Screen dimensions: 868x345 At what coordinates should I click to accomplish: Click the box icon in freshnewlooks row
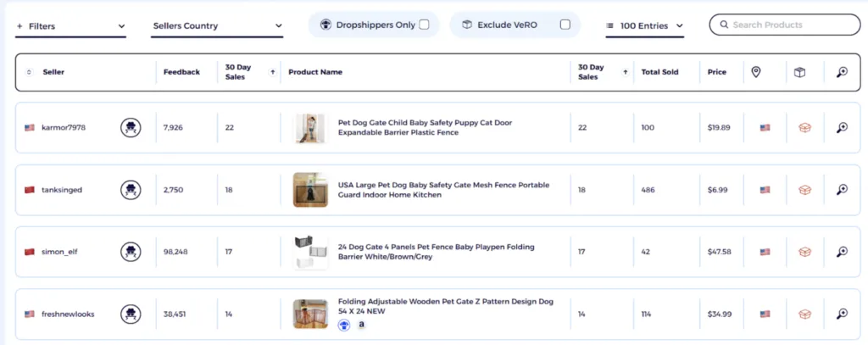click(x=804, y=314)
